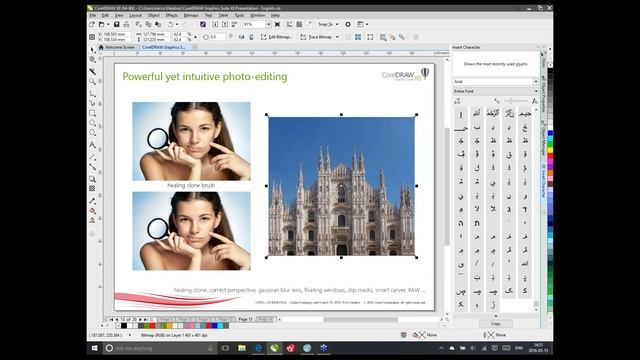Select the Connector tool

93,167
